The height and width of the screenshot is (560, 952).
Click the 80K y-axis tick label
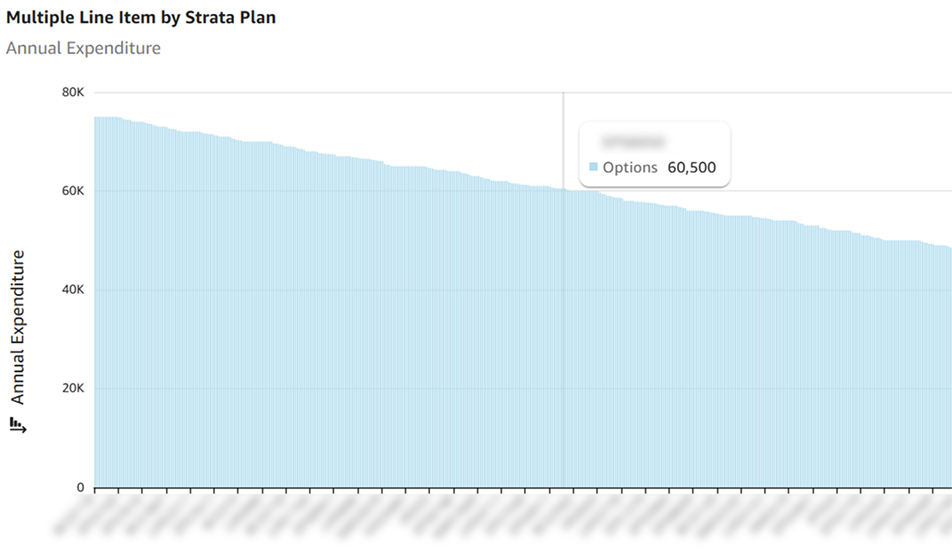coord(73,92)
